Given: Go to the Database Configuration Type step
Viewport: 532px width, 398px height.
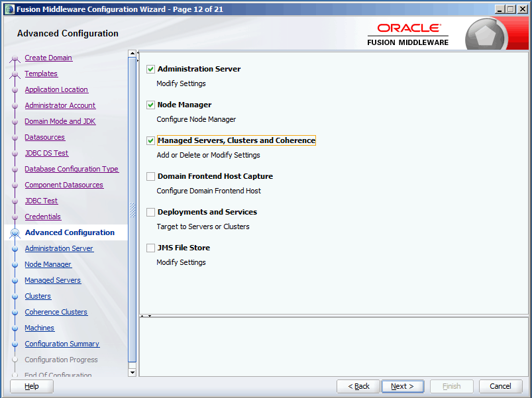Looking at the screenshot, I should pos(72,169).
